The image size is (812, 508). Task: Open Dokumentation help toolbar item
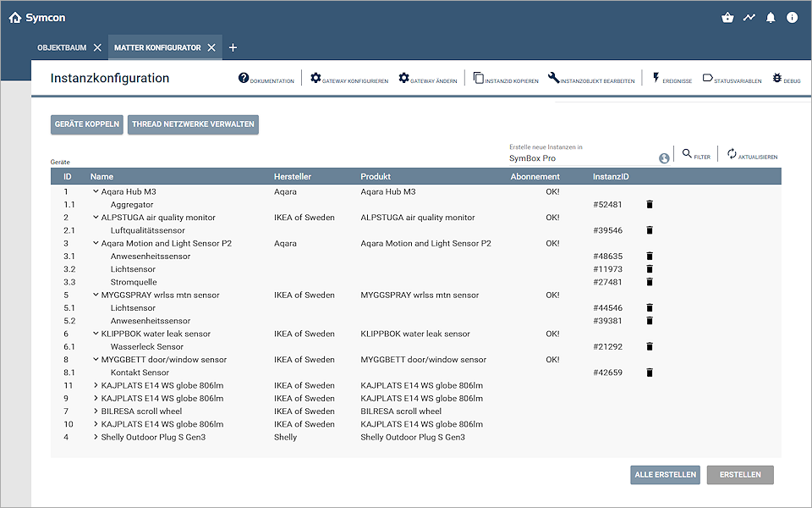tap(244, 79)
